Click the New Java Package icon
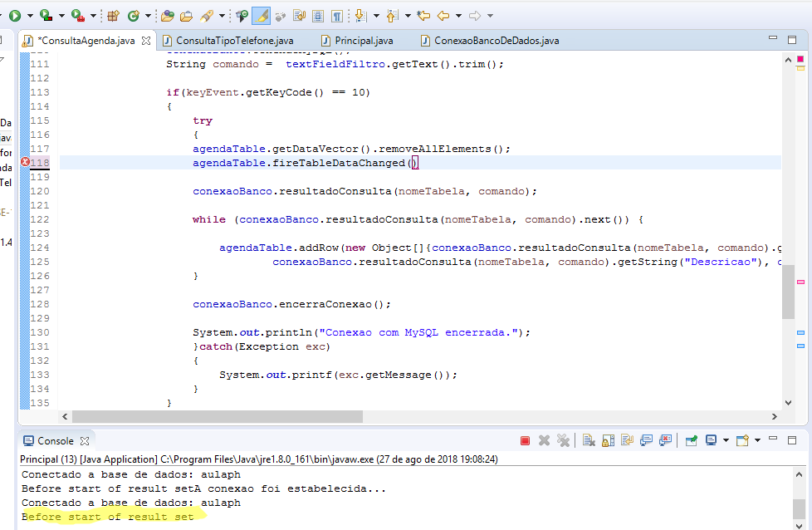Viewport: 812px width, 530px height. [114, 16]
